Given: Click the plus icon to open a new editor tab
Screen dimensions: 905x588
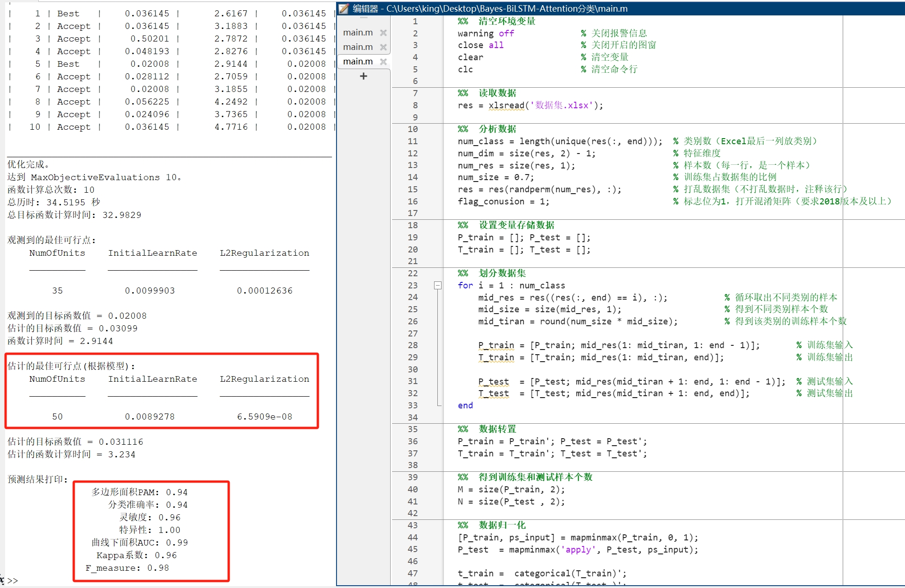Looking at the screenshot, I should [363, 76].
